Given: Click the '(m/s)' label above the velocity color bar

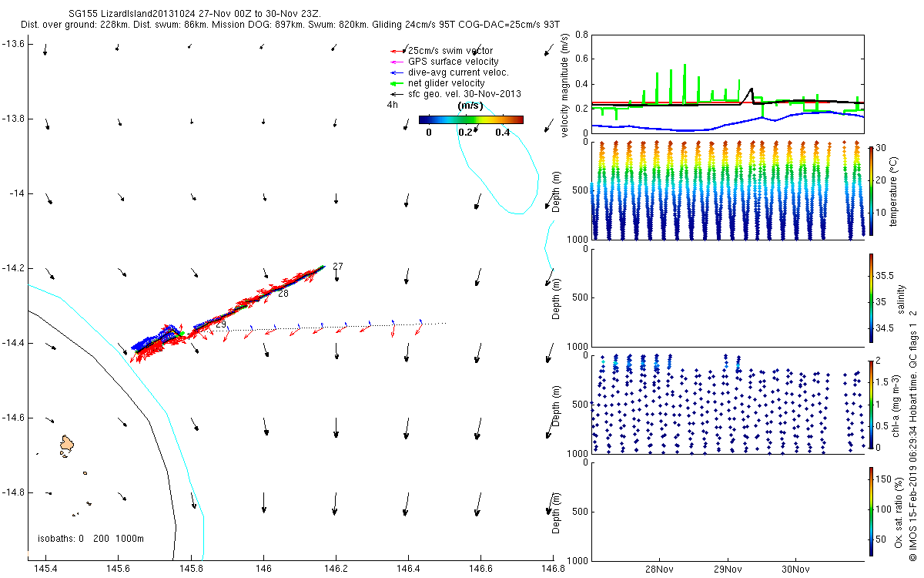Looking at the screenshot, I should pyautogui.click(x=470, y=106).
